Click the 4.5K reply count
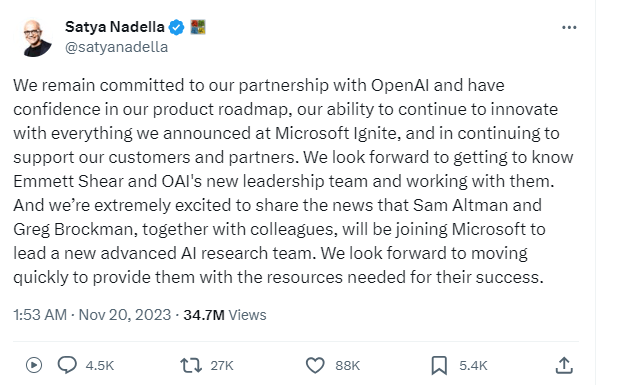The height and width of the screenshot is (385, 619). pyautogui.click(x=100, y=365)
